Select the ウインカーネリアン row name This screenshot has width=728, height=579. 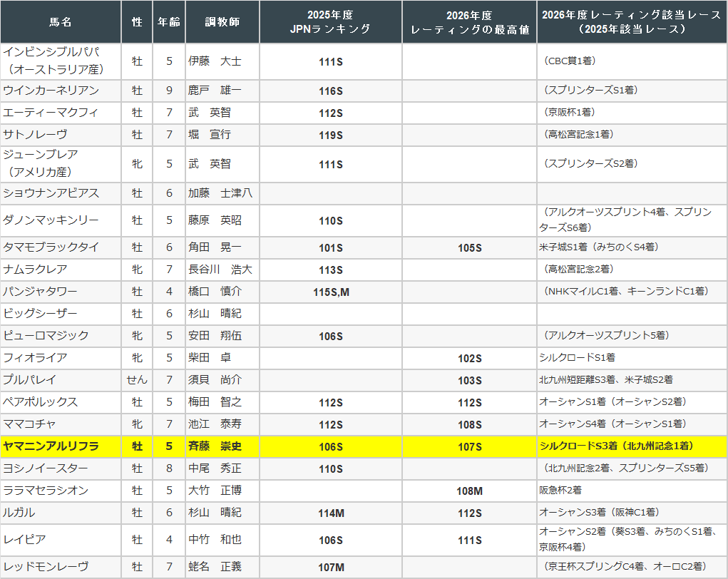pos(51,91)
